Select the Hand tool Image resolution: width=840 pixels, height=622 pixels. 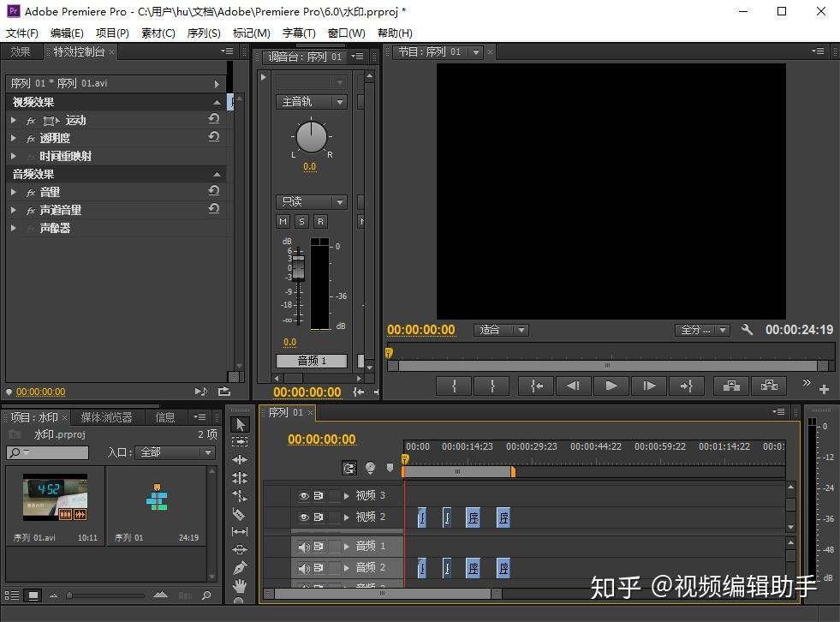pos(240,585)
